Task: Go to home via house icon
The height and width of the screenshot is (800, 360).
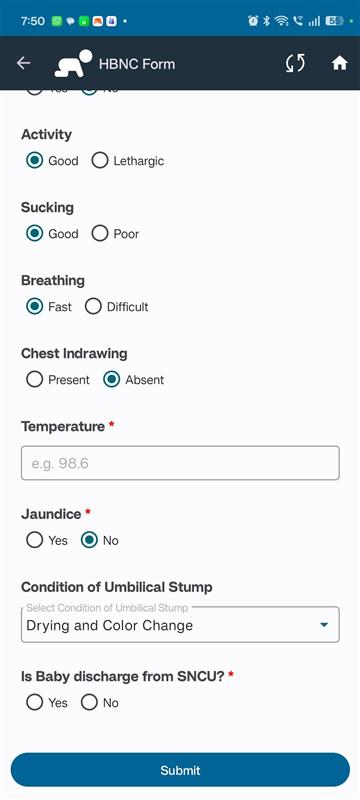Action: (x=340, y=63)
